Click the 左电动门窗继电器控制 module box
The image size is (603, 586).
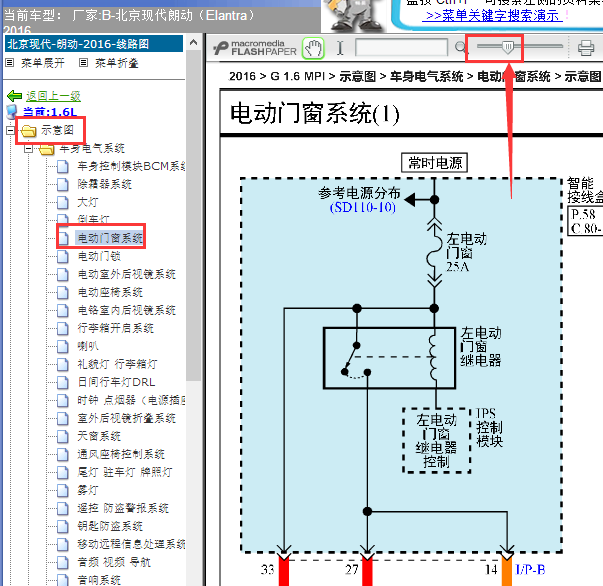pos(436,441)
